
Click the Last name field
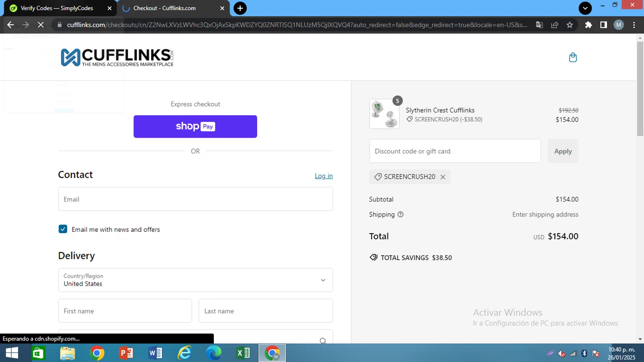(x=266, y=311)
